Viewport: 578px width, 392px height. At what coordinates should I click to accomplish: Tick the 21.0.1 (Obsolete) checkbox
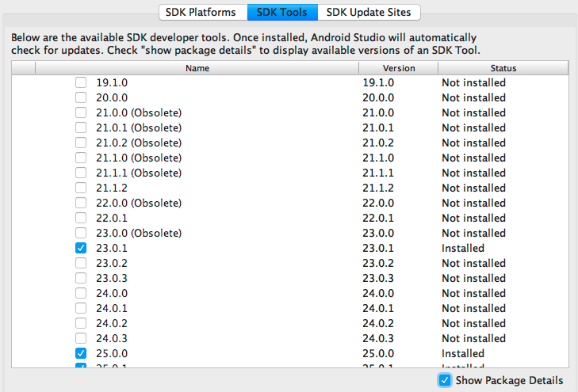tap(81, 127)
